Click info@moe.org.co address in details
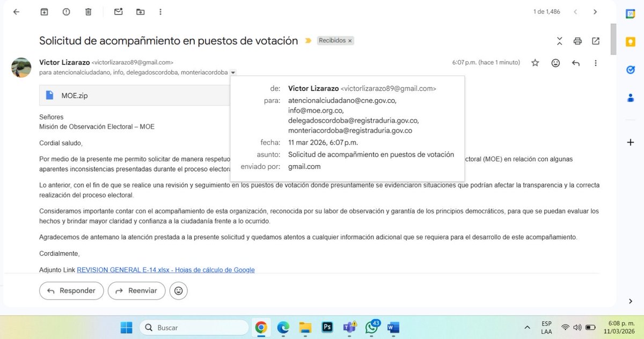 pyautogui.click(x=315, y=110)
